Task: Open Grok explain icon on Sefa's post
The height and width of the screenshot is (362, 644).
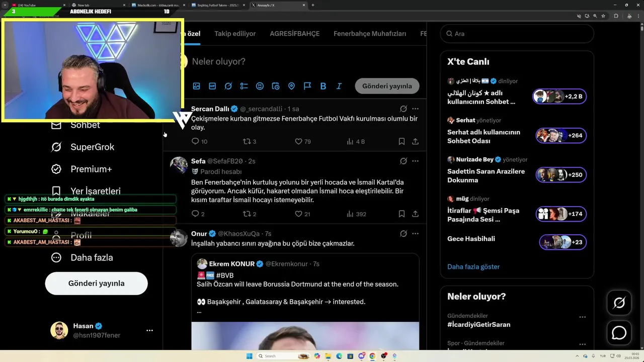Action: coord(404,161)
